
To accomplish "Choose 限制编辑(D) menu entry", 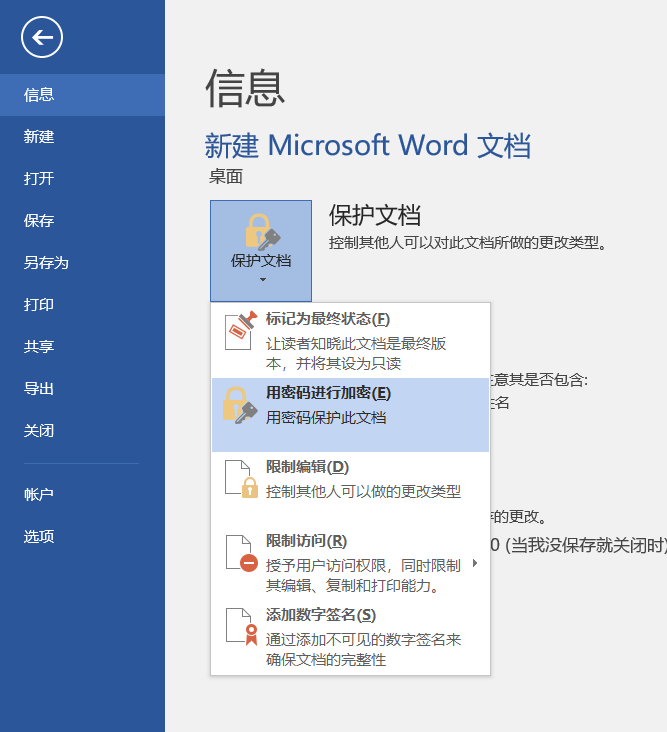I will (x=350, y=489).
